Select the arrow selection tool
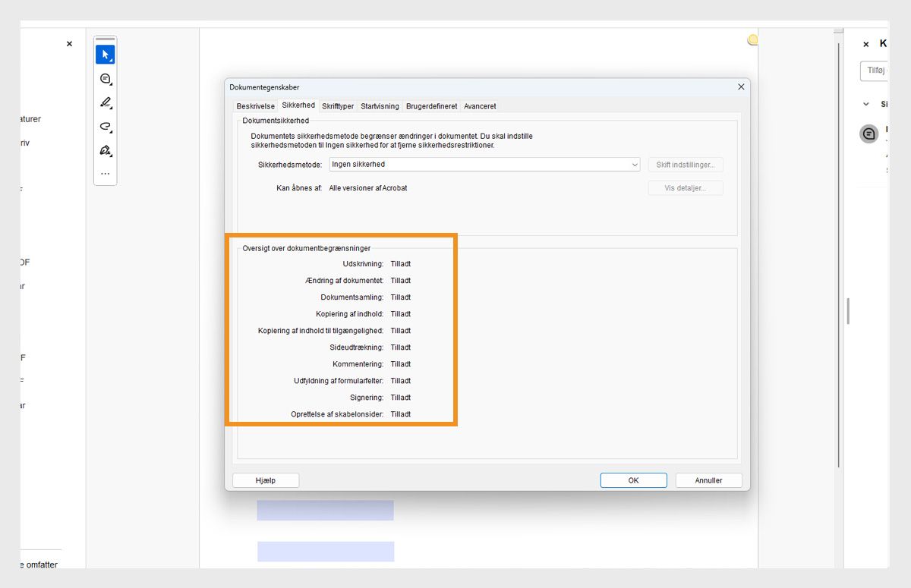This screenshot has width=911, height=588. pos(105,55)
